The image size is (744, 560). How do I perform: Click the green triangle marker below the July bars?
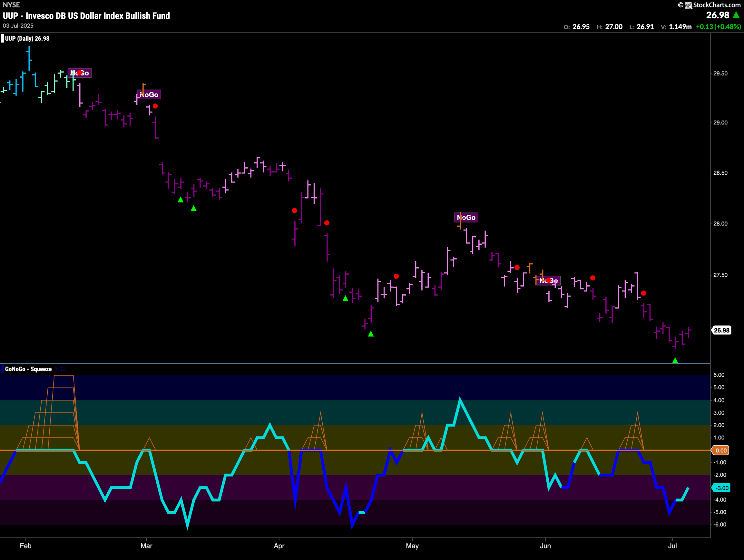[x=675, y=360]
